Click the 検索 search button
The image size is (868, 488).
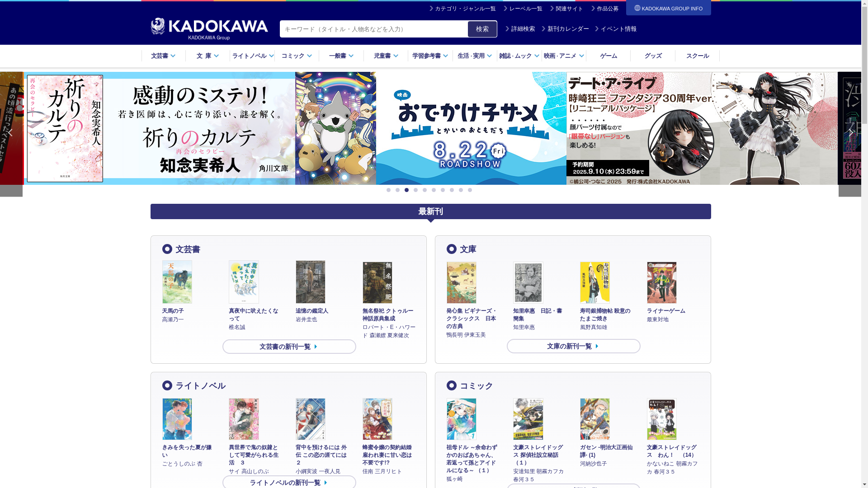[x=482, y=29]
